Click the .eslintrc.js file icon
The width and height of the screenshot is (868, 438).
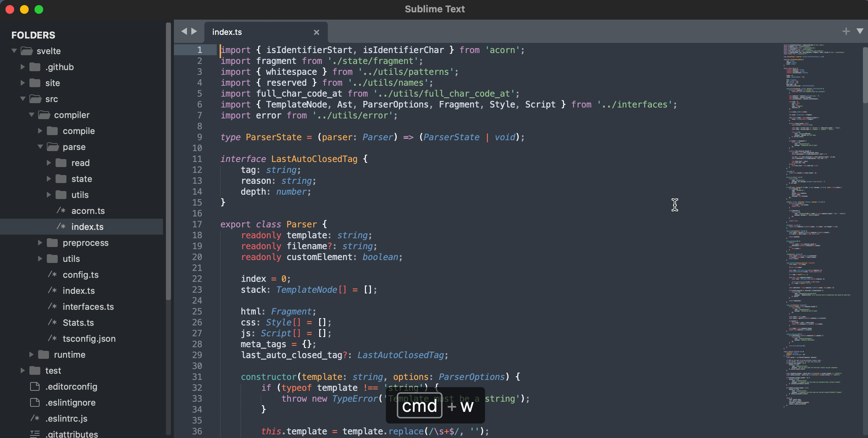pyautogui.click(x=35, y=418)
